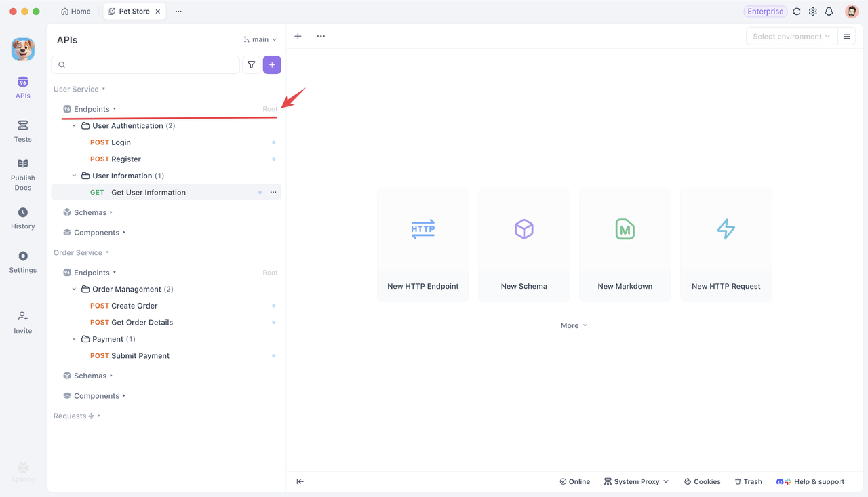Expand Schemas under User Service
The width and height of the screenshot is (868, 497).
click(x=90, y=212)
